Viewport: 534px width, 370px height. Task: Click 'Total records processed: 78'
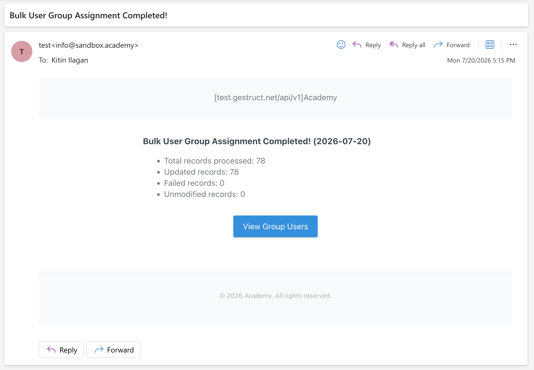[x=215, y=161]
